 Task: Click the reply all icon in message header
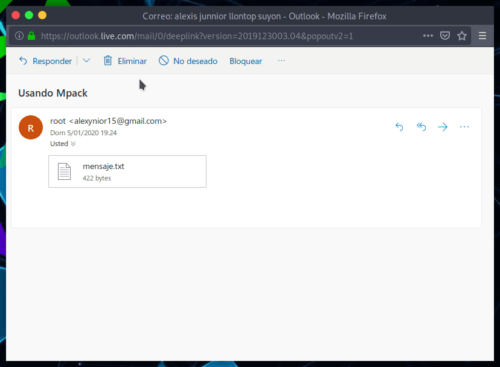click(421, 127)
